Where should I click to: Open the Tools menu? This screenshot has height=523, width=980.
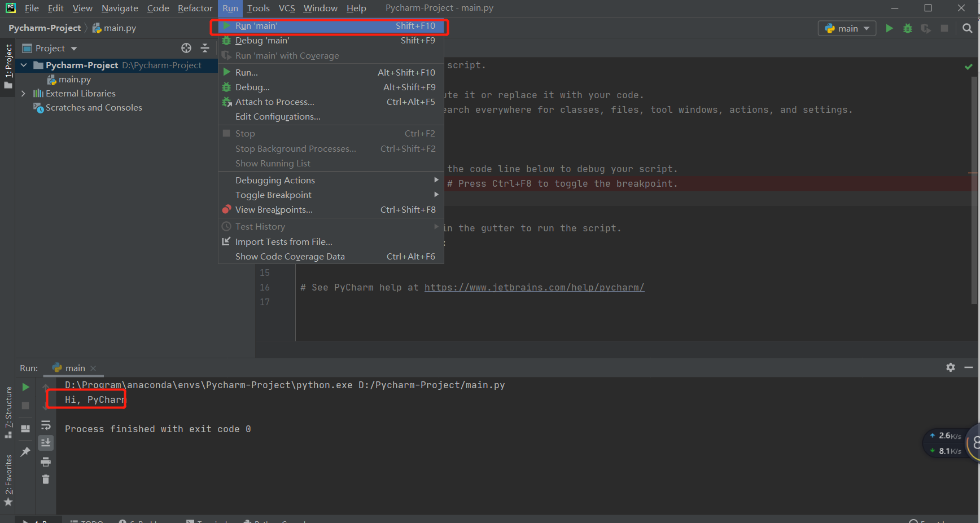pyautogui.click(x=258, y=8)
